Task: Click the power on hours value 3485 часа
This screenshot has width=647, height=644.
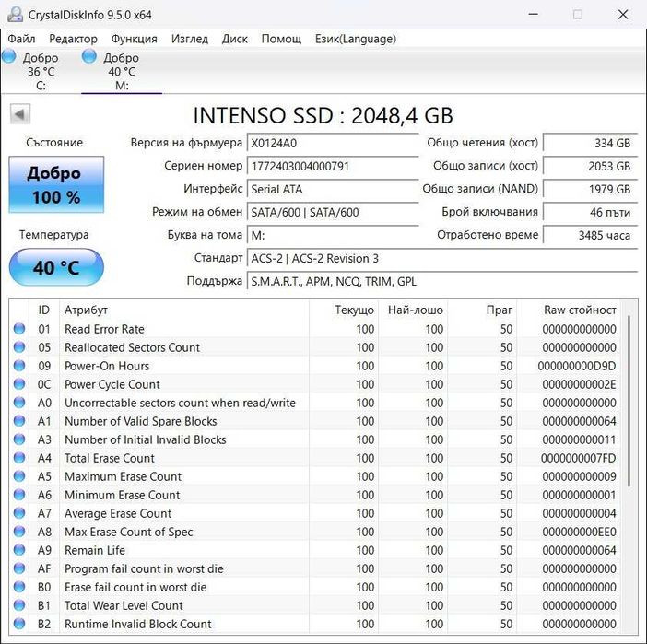Action: (591, 236)
